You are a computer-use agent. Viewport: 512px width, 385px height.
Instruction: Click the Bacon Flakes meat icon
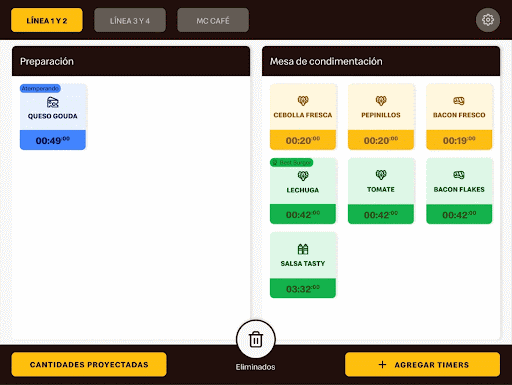coord(459,175)
